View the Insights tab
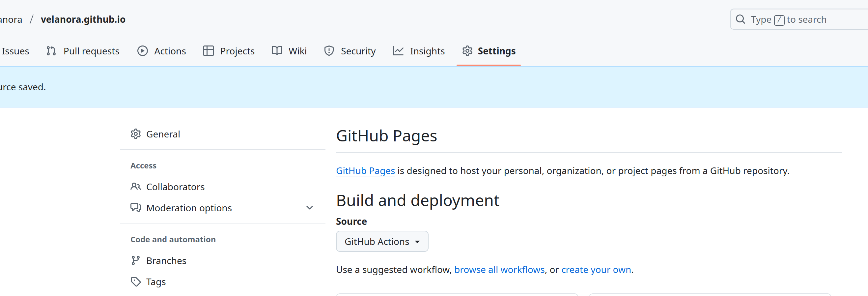The height and width of the screenshot is (296, 868). point(419,51)
